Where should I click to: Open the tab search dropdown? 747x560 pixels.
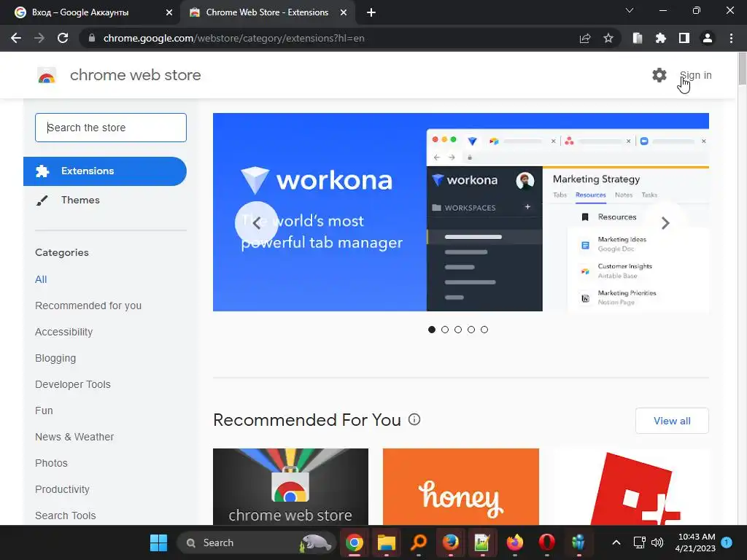(x=630, y=10)
